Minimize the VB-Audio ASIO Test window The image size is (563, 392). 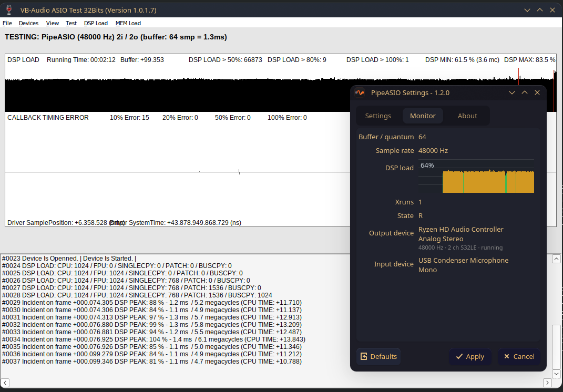click(527, 10)
